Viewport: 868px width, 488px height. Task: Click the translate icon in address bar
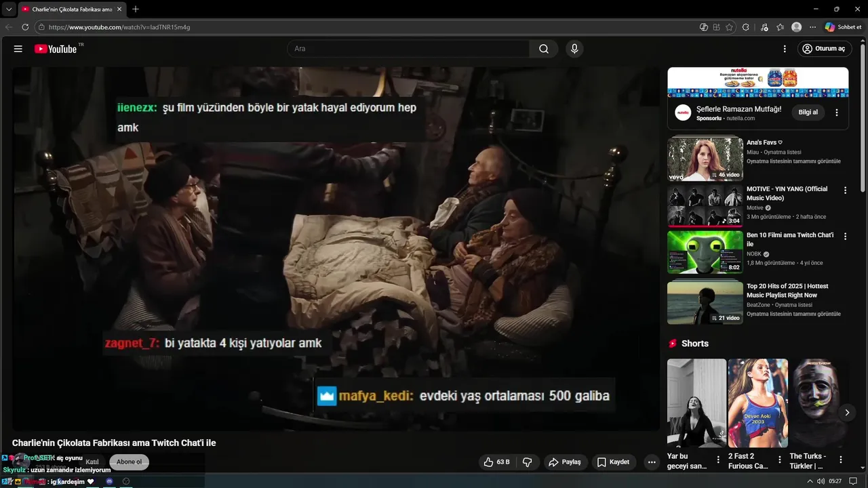[x=704, y=27]
